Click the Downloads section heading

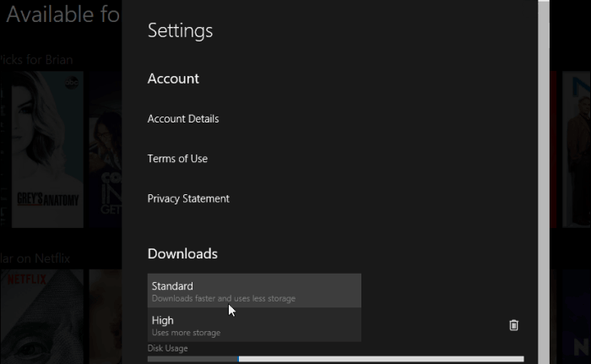click(x=182, y=253)
